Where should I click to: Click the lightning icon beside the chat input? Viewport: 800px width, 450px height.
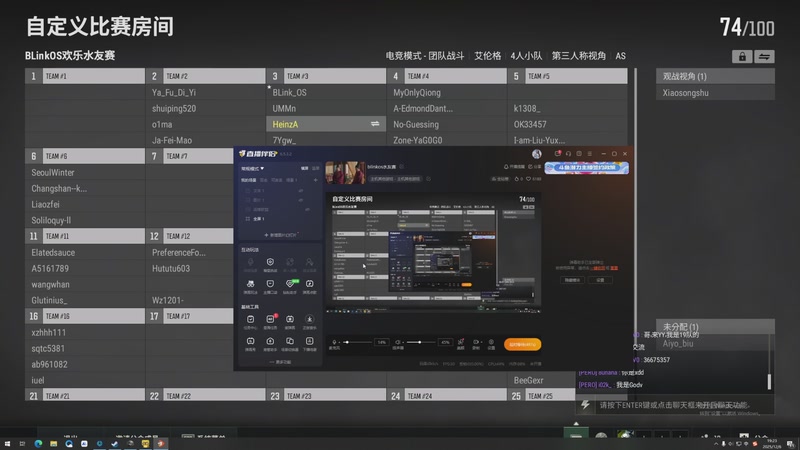pyautogui.click(x=585, y=405)
